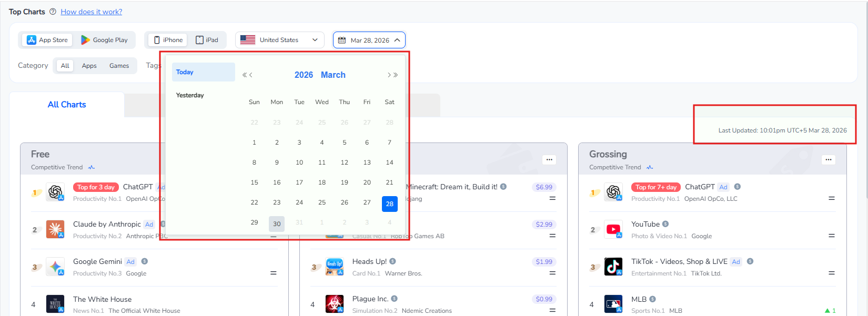
Task: Select March 30 in the calendar
Action: [277, 224]
